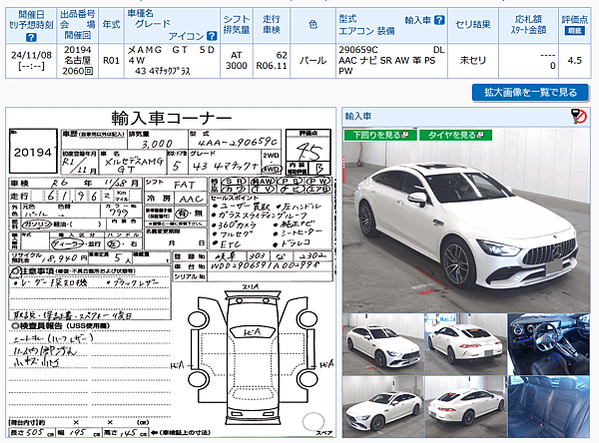Click the パール color cell

(313, 61)
